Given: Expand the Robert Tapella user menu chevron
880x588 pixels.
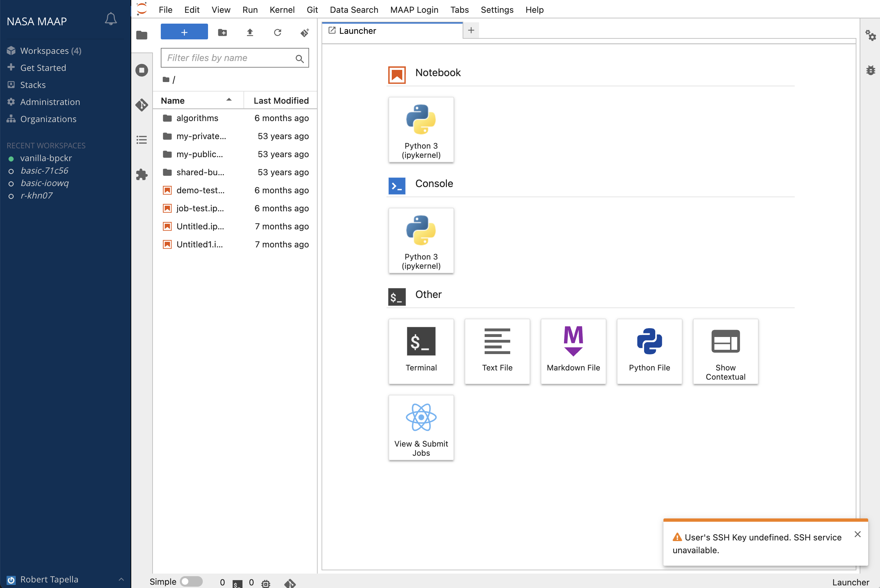Looking at the screenshot, I should [x=121, y=579].
